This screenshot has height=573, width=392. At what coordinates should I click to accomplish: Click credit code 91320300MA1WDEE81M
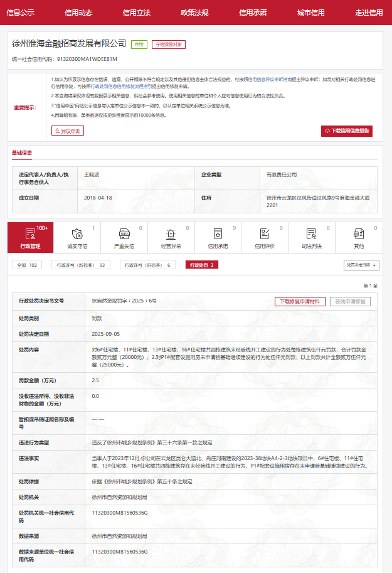87,59
